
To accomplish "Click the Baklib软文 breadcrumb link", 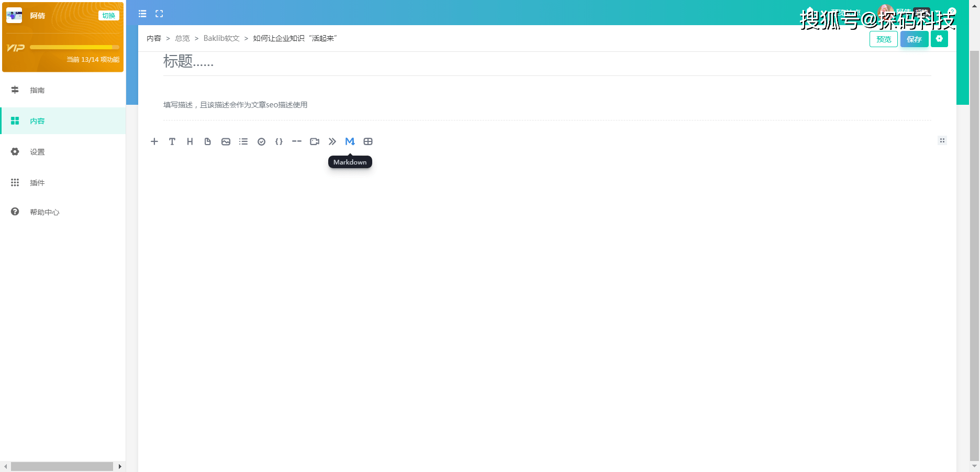I will tap(221, 38).
